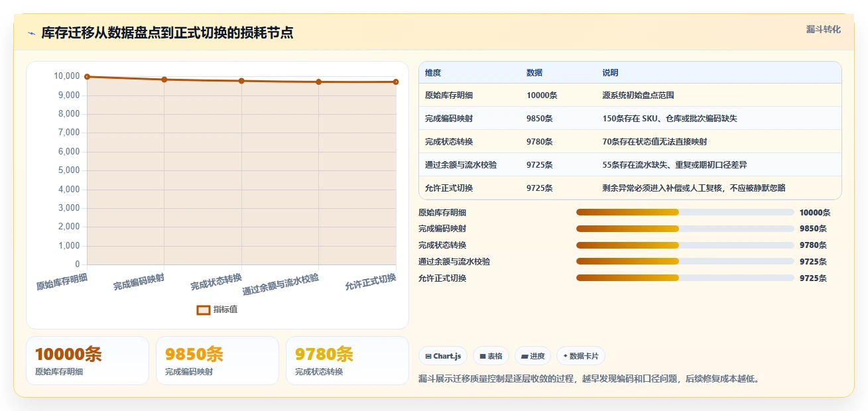Click the chart data point for 原始库存明细
The height and width of the screenshot is (411, 868).
pyautogui.click(x=87, y=77)
